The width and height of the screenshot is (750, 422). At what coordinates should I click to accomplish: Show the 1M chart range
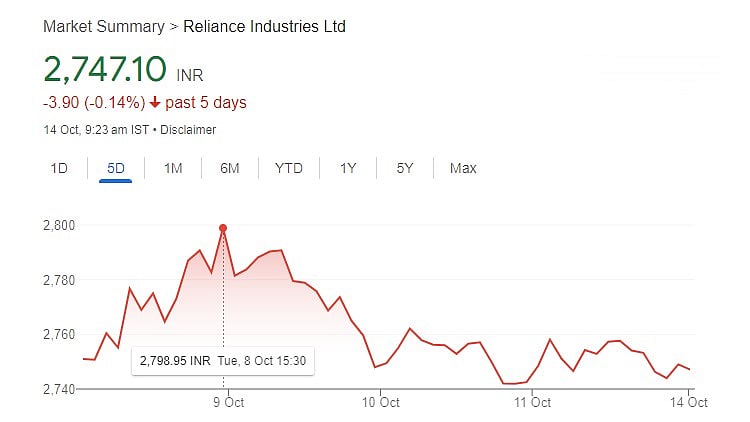[x=173, y=168]
